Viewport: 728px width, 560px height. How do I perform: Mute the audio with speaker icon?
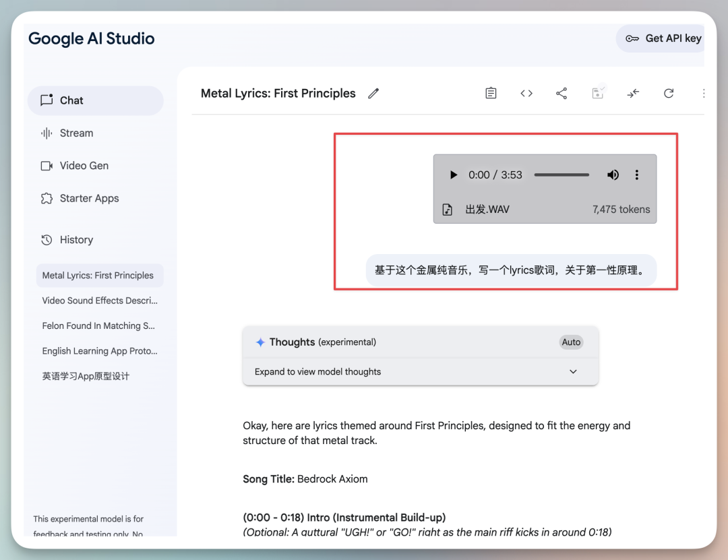613,175
